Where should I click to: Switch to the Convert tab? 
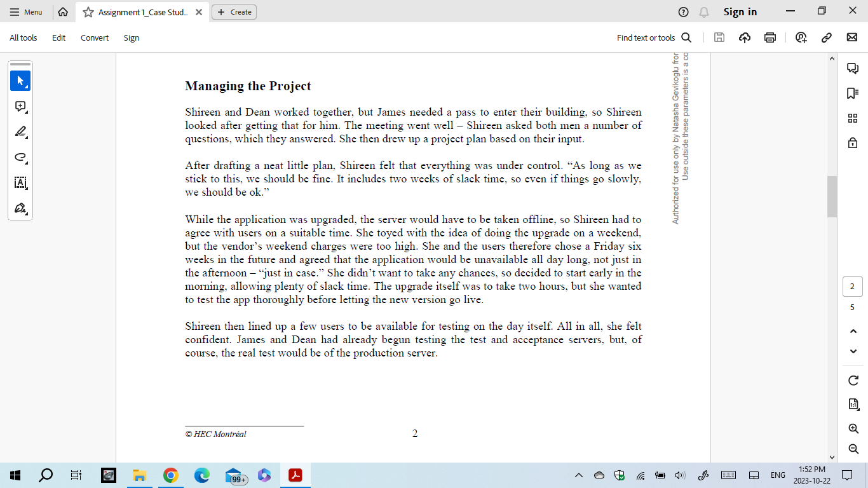coord(94,37)
